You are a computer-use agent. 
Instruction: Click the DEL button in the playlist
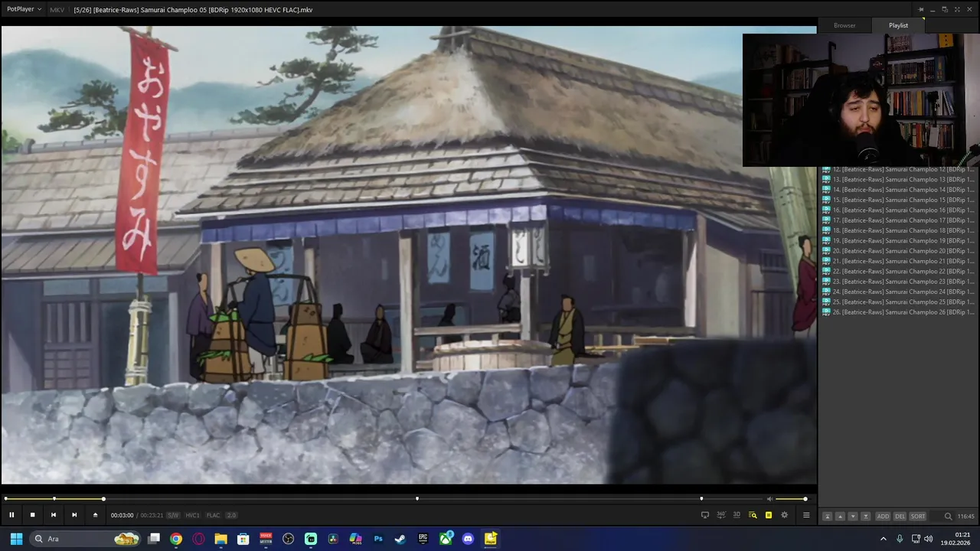click(900, 517)
